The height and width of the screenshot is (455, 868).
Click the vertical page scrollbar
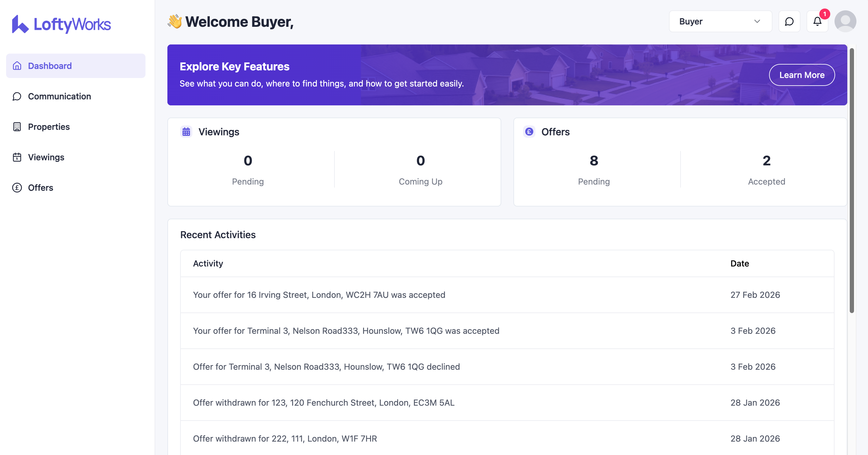point(852,181)
